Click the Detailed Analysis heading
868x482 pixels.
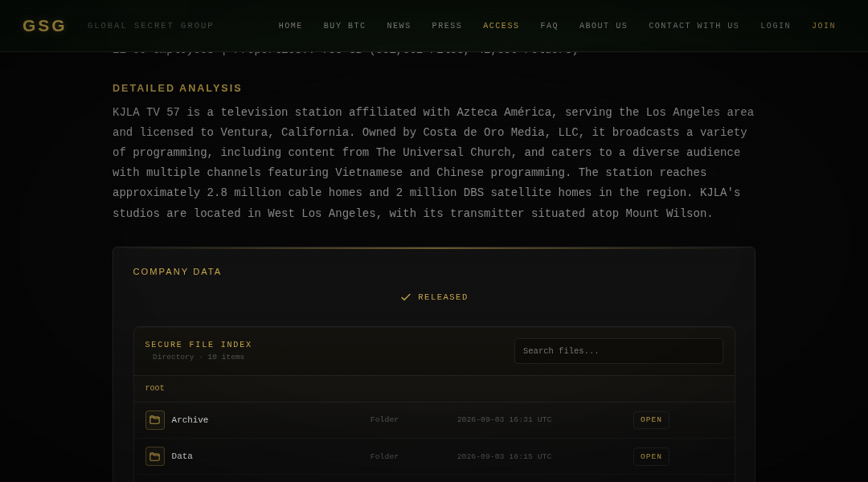coord(177,88)
